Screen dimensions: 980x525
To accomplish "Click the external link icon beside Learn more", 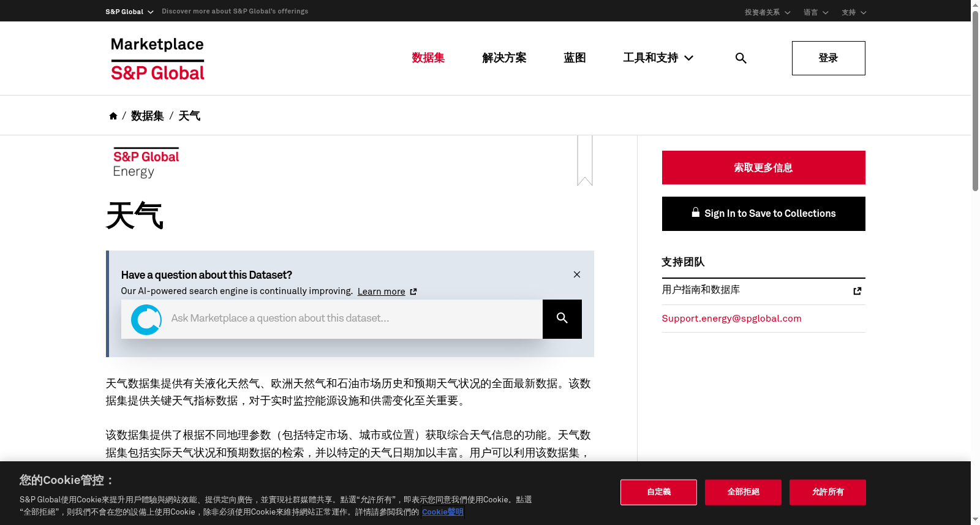I will 413,292.
